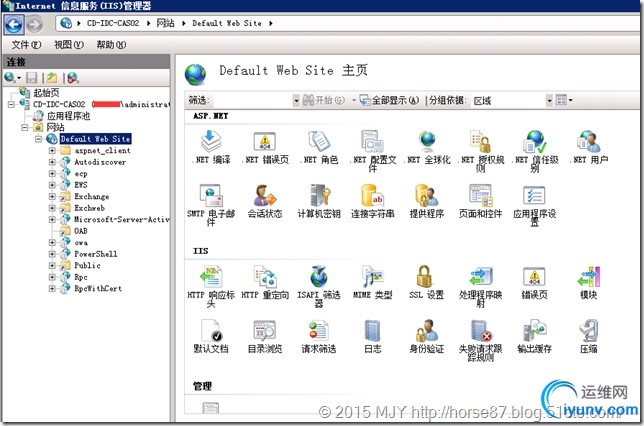Open 日志 feature icon
The height and width of the screenshot is (426, 644).
point(373,337)
